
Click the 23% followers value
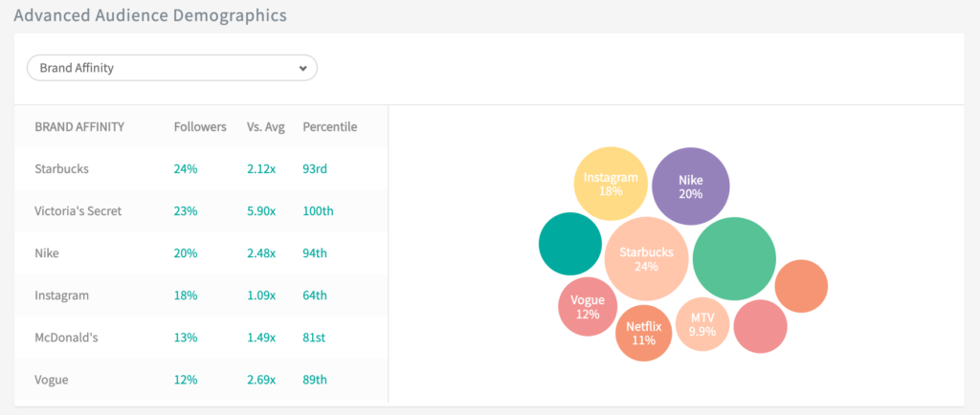point(186,211)
